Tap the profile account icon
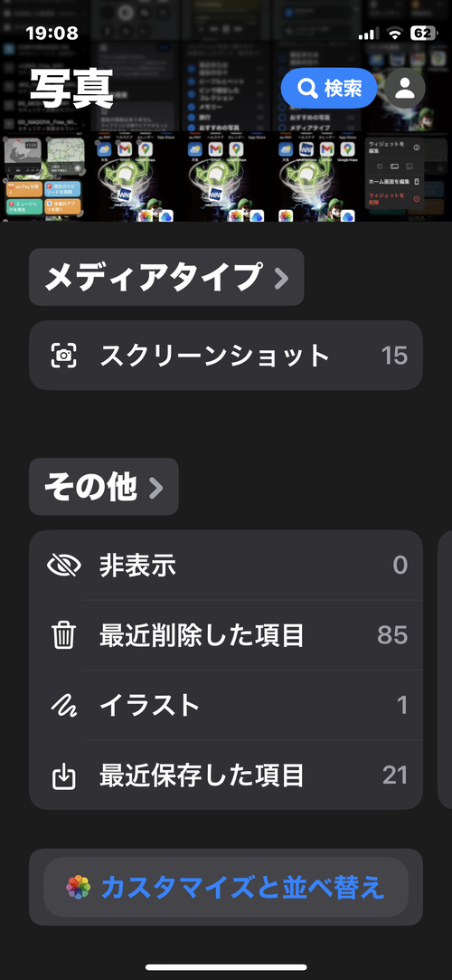452x980 pixels. tap(405, 88)
